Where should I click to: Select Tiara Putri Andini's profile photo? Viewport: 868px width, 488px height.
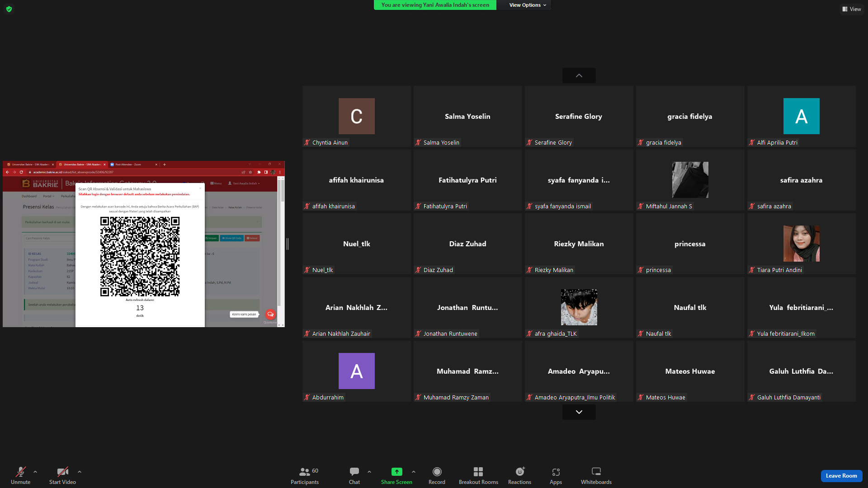pos(802,244)
